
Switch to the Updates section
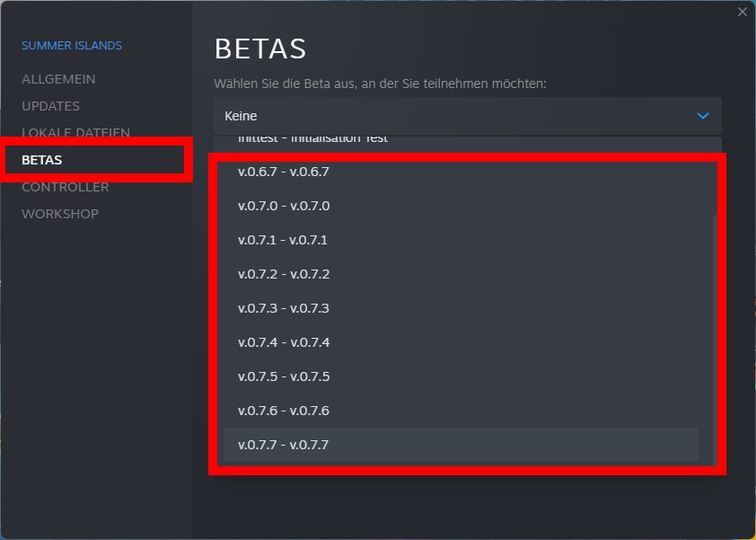click(x=50, y=106)
